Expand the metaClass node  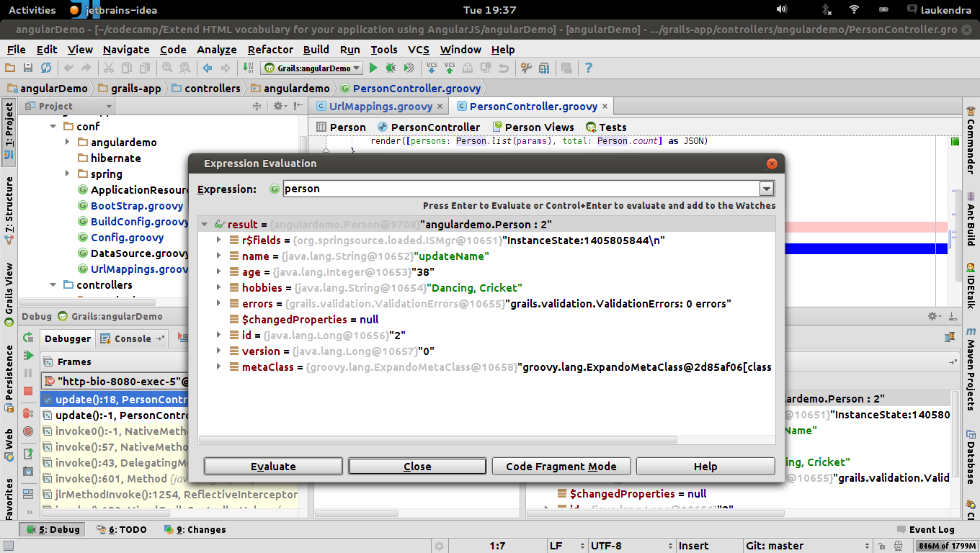pyautogui.click(x=219, y=367)
